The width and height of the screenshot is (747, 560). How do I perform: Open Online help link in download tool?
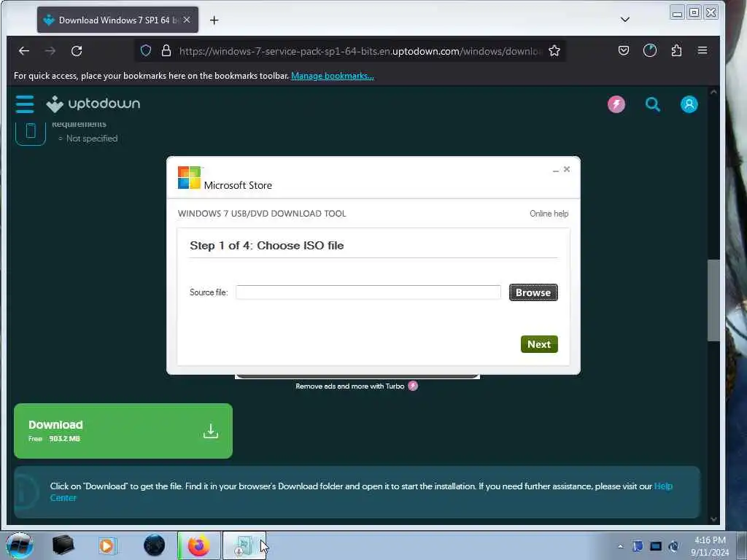[549, 214]
